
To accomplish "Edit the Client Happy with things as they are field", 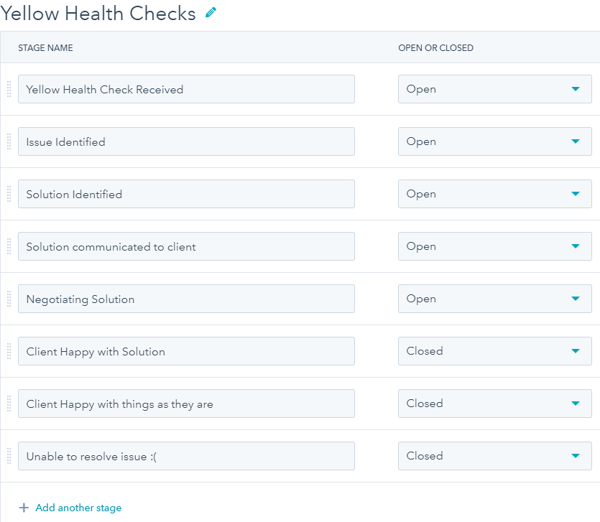I will 186,404.
